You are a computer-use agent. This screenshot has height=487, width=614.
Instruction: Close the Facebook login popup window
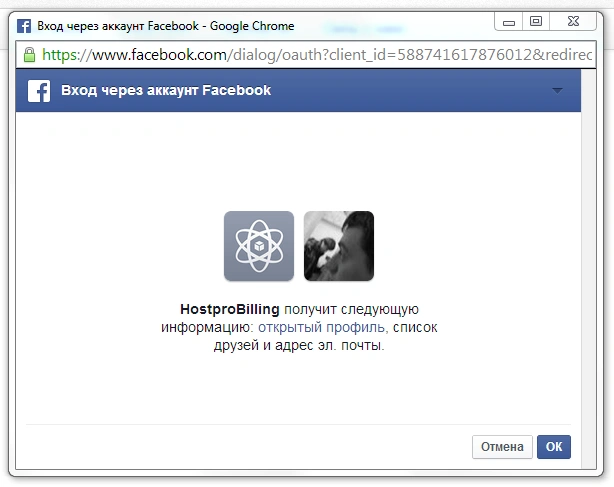(573, 22)
